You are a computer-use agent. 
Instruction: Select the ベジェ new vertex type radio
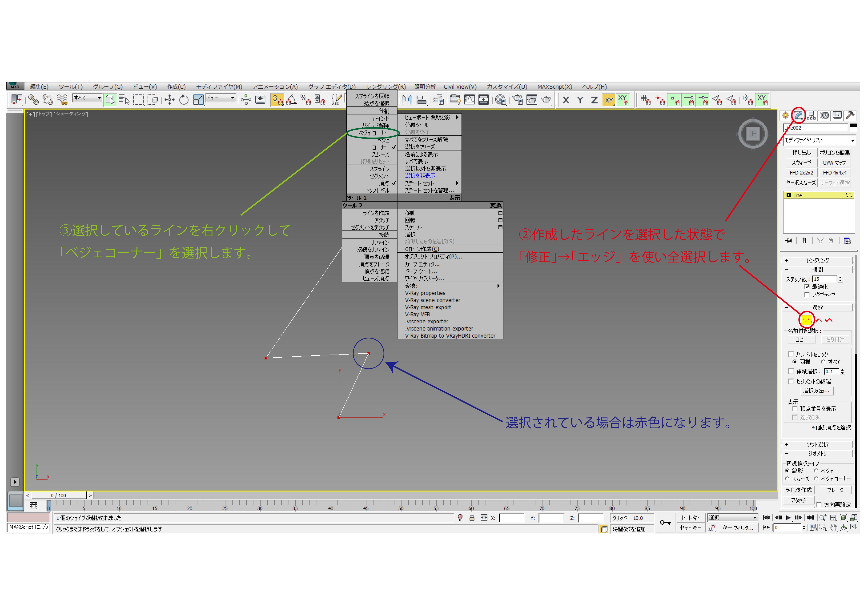pos(816,471)
